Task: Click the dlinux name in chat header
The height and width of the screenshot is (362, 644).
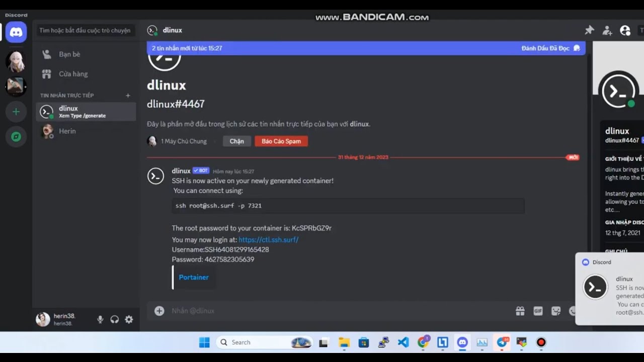Action: click(x=173, y=30)
